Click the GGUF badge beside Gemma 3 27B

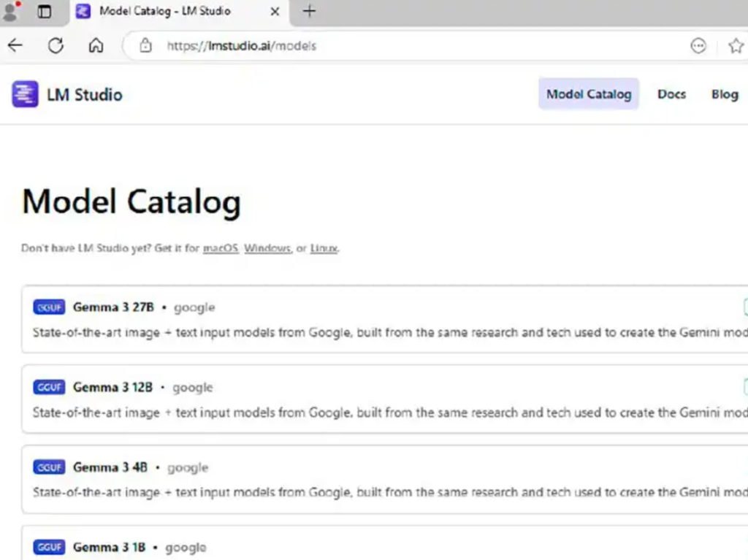click(49, 307)
